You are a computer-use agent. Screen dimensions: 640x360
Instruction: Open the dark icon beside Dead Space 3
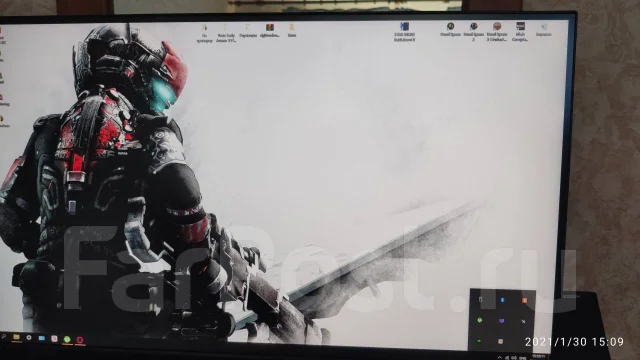(520, 31)
